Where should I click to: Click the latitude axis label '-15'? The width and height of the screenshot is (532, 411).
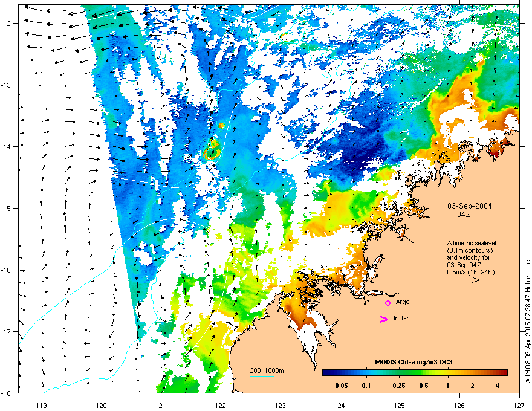[6, 208]
